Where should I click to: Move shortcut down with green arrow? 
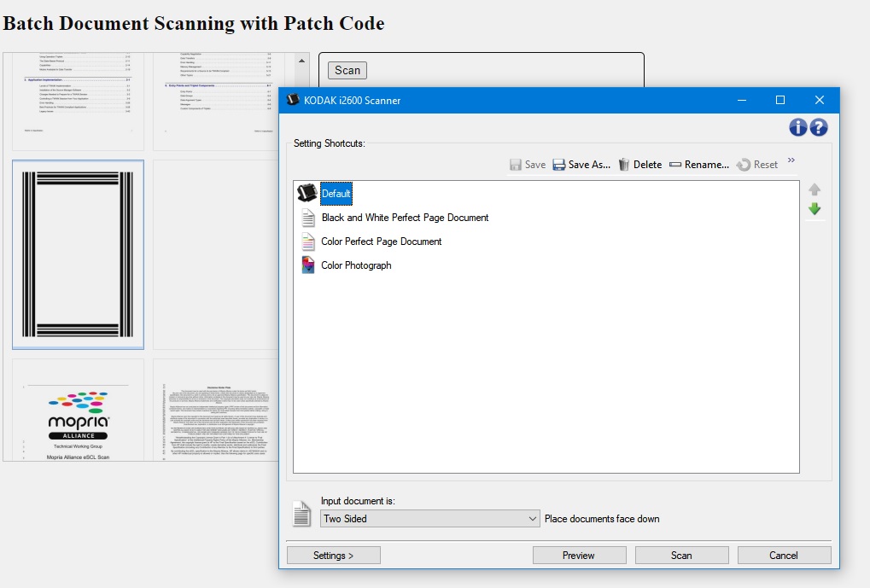click(x=815, y=209)
